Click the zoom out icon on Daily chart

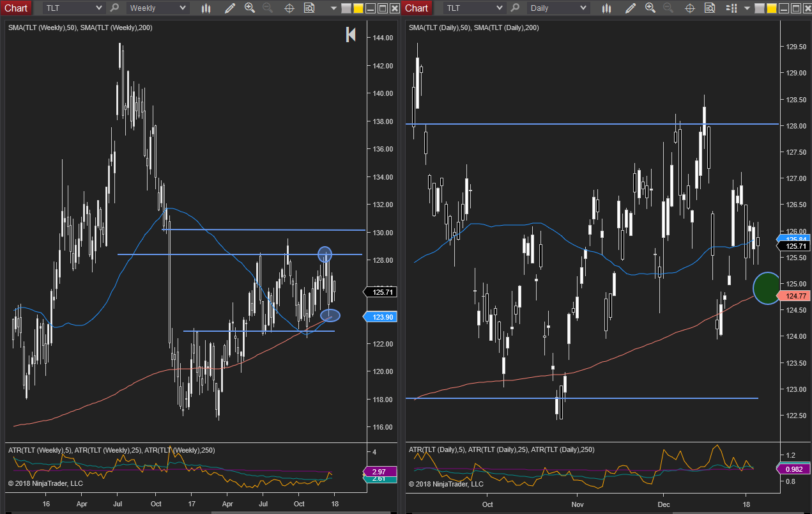(x=668, y=8)
